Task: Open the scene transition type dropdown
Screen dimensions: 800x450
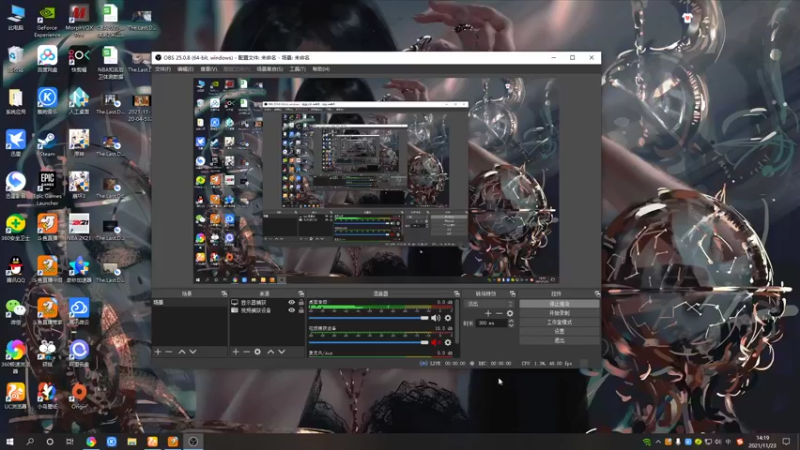Action: tap(489, 304)
